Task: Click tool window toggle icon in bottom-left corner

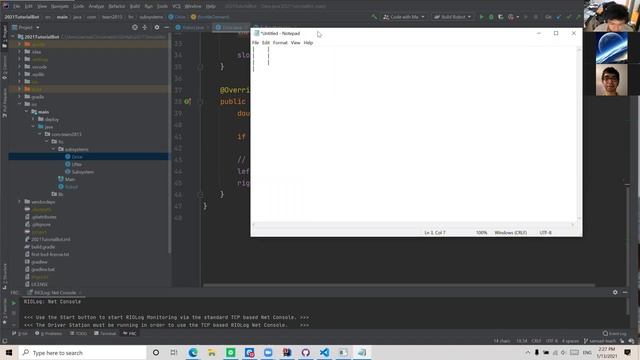Action: (x=4, y=341)
